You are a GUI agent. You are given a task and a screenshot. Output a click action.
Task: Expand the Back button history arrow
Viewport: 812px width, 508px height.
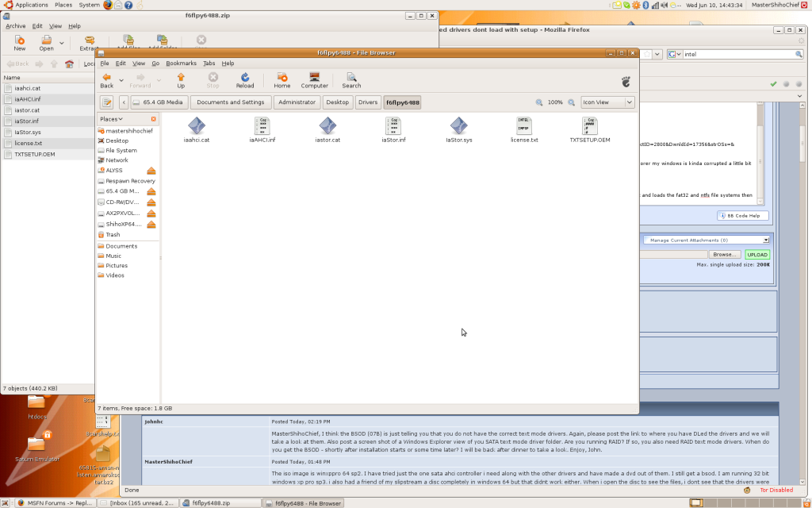[x=121, y=79]
